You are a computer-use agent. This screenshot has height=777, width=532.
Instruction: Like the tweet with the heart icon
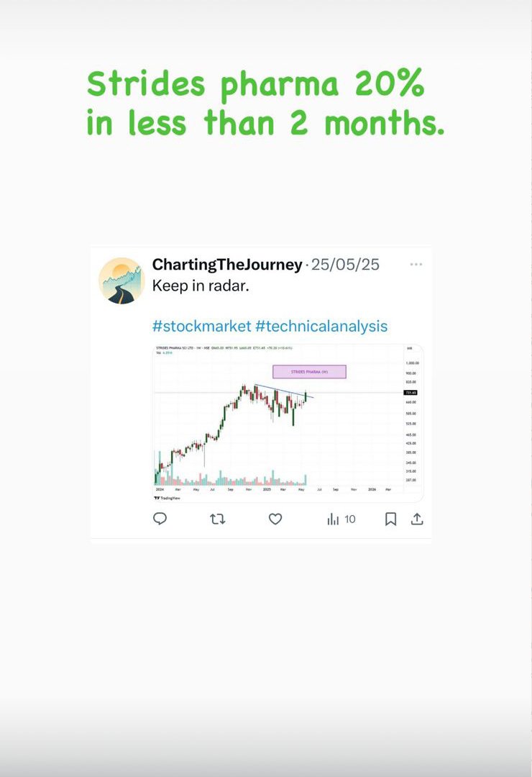[x=275, y=519]
